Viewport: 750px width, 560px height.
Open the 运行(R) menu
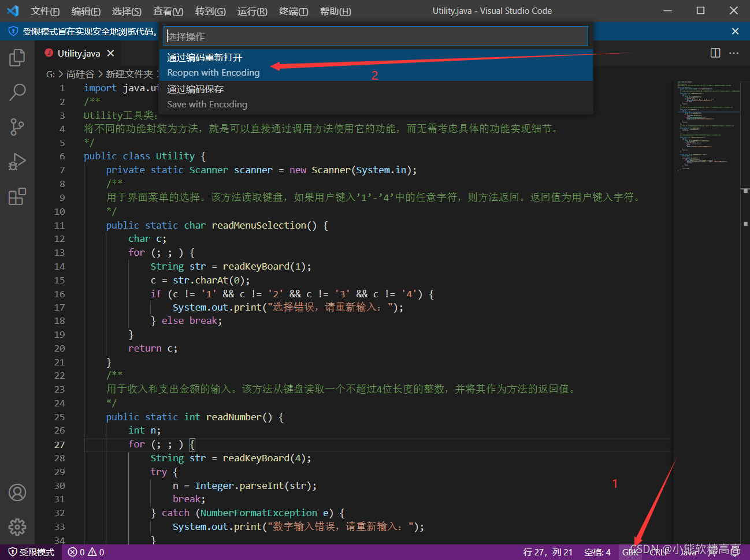click(253, 11)
